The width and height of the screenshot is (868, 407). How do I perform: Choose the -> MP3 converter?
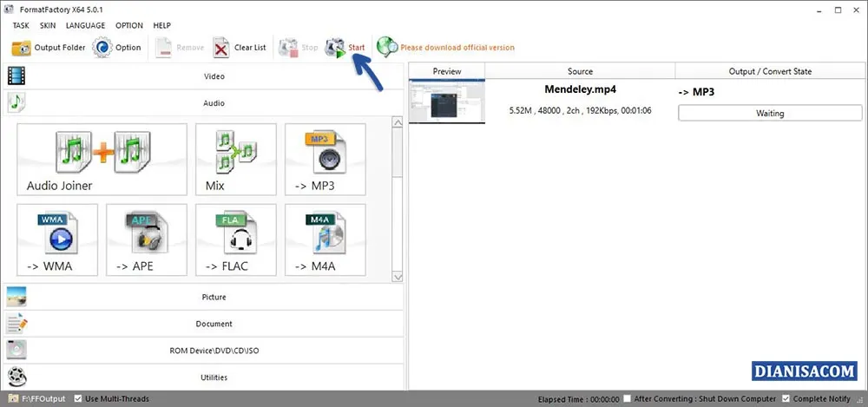point(325,160)
